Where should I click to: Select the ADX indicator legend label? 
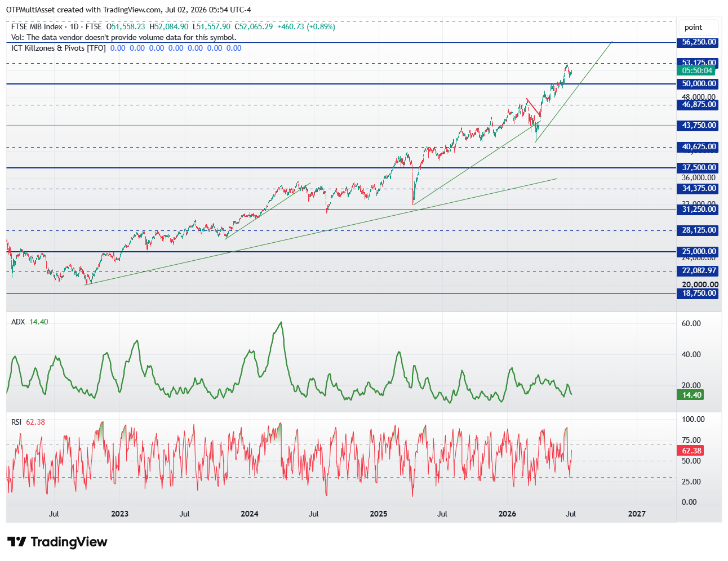[18, 322]
